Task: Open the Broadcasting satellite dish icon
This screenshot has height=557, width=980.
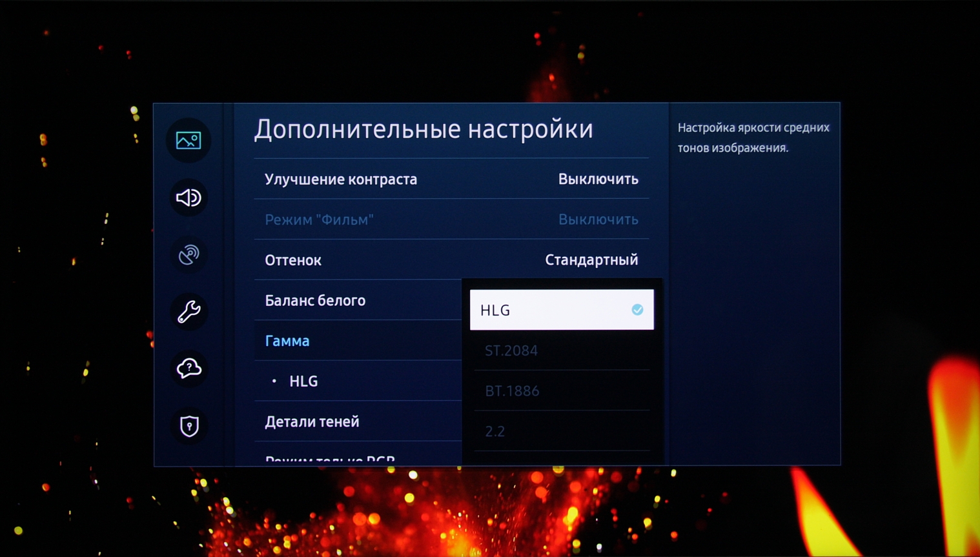Action: coord(189,254)
